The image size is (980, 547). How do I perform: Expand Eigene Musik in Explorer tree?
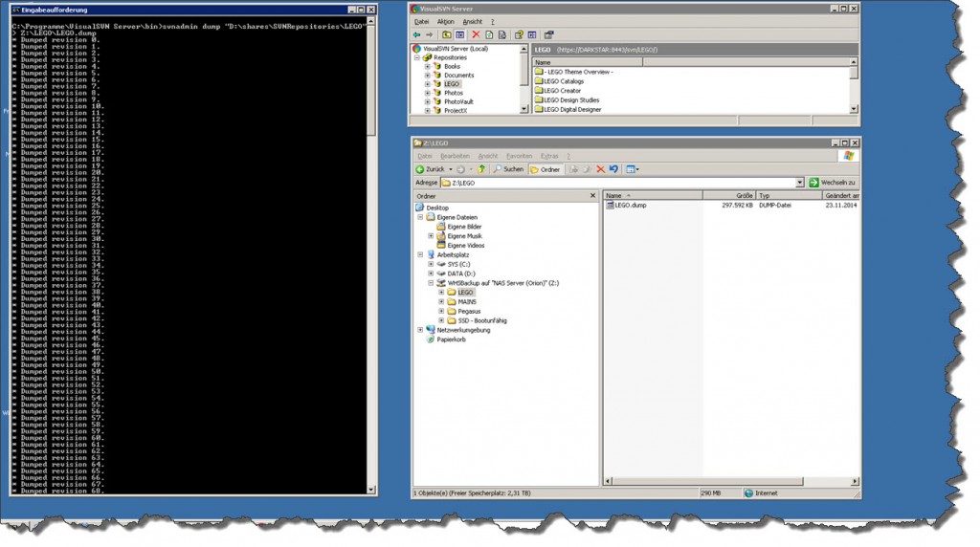431,236
